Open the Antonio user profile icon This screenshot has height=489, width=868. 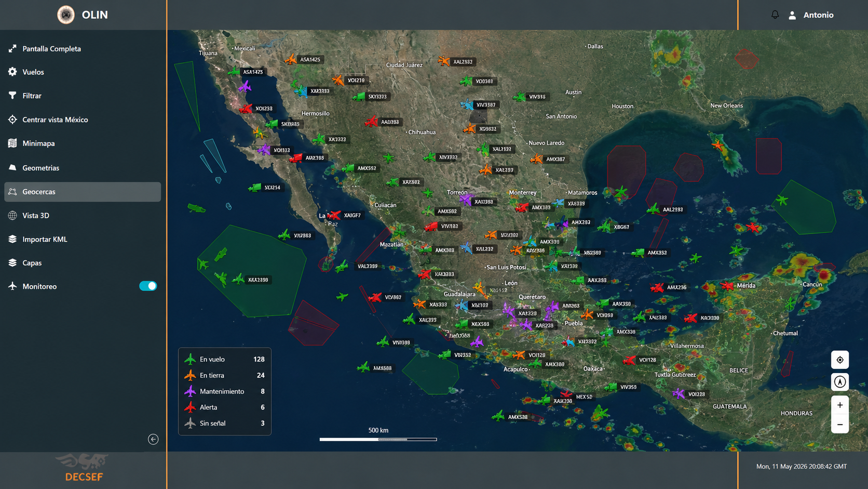(x=792, y=15)
